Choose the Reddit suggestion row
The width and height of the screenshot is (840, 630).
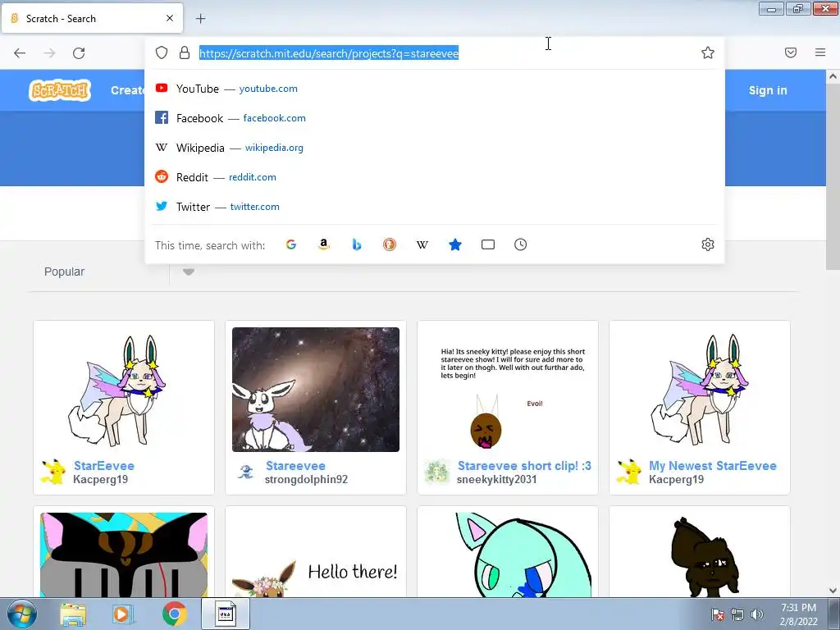click(x=435, y=177)
